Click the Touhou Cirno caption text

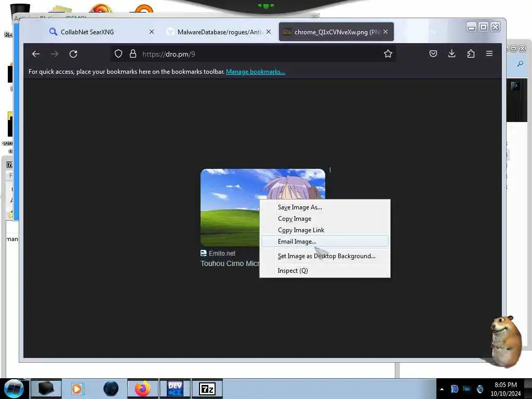tap(230, 263)
